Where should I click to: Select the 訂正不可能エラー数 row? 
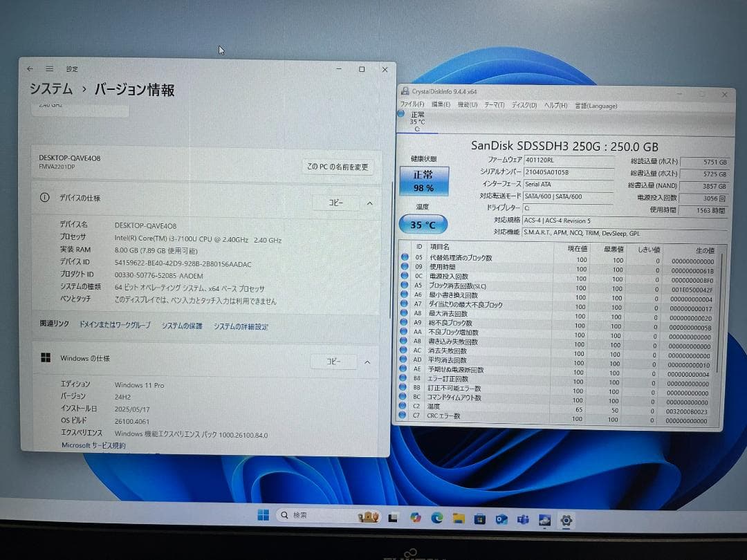[x=554, y=389]
